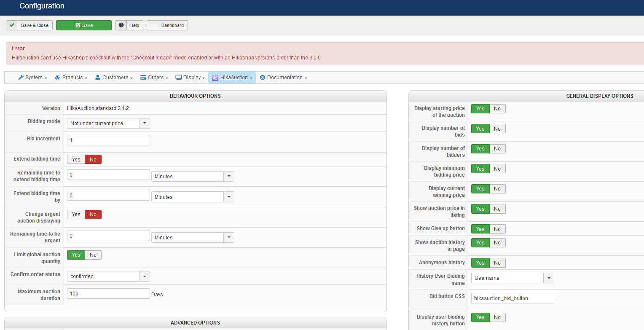
Task: Click the Remaining time to extend bidding time field
Action: pyautogui.click(x=108, y=174)
